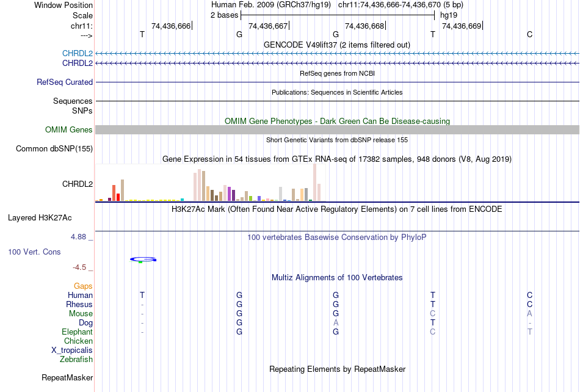Click 'Multiz Alignments of 100 Vertebrates' title
The width and height of the screenshot is (580, 392).
[x=337, y=277]
